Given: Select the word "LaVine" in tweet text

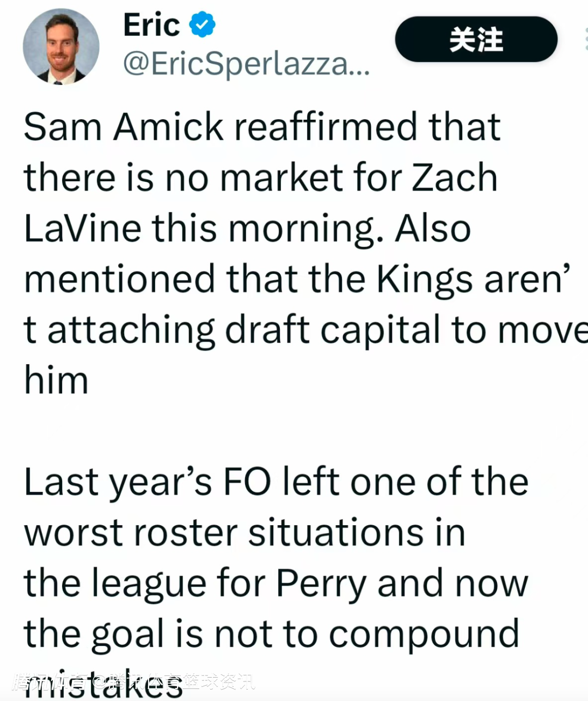Looking at the screenshot, I should [x=82, y=229].
